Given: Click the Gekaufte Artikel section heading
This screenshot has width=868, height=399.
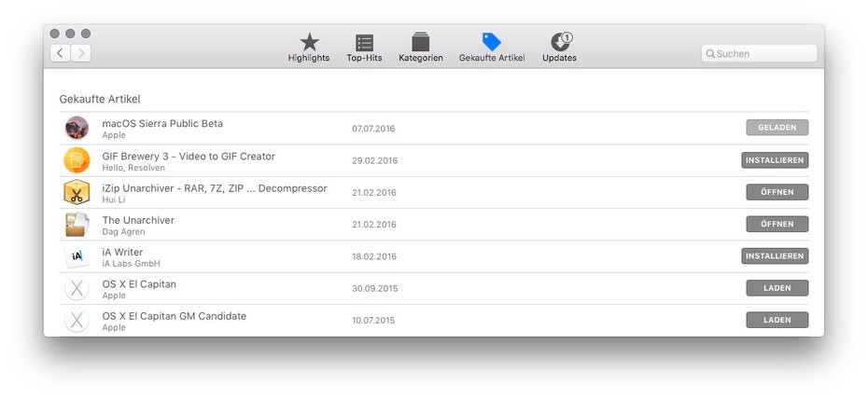Looking at the screenshot, I should pos(100,99).
